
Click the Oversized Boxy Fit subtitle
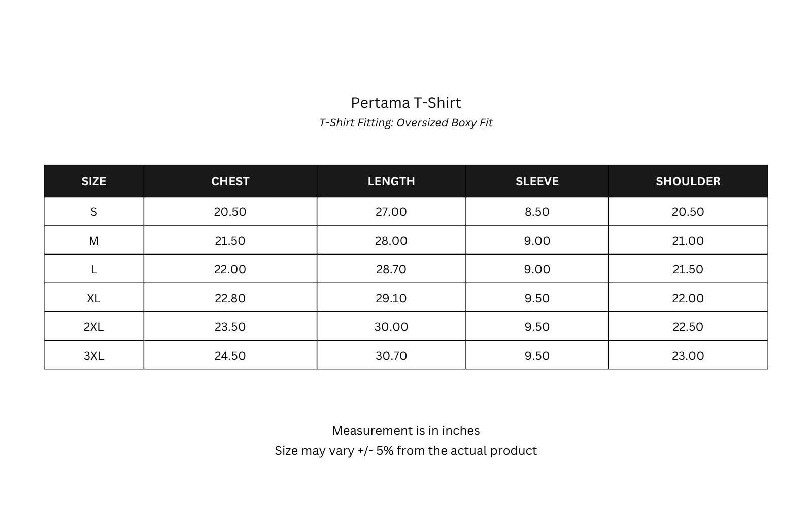pos(406,123)
